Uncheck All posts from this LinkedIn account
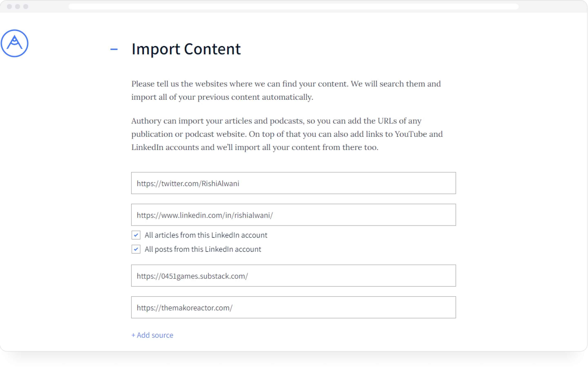 [136, 249]
